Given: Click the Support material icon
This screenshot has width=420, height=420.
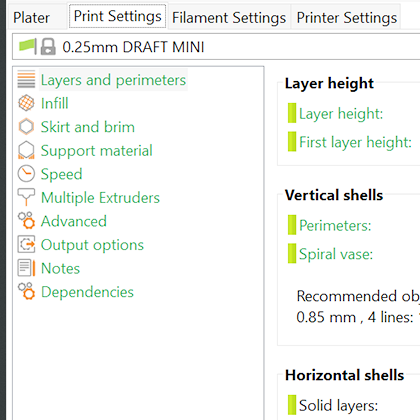Looking at the screenshot, I should click(x=26, y=150).
